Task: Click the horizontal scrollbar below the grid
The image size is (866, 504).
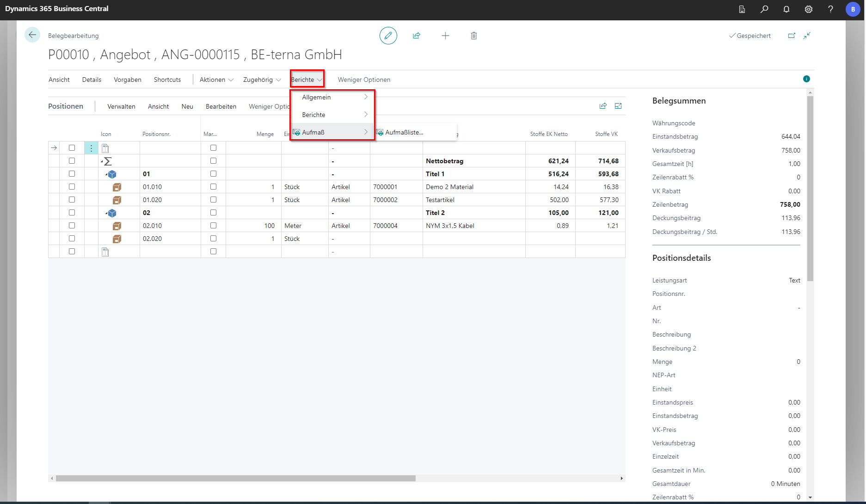Action: click(236, 479)
